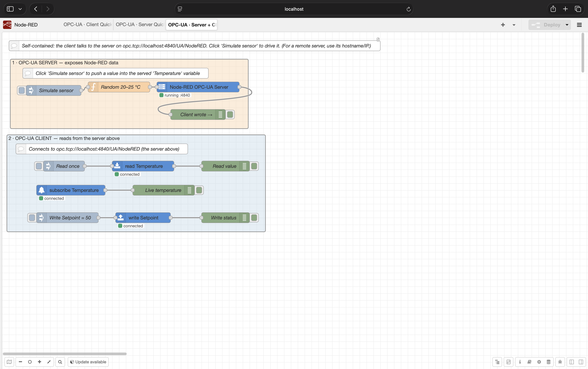Click the vertical canvas scrollbar
The image size is (588, 369).
[x=583, y=53]
